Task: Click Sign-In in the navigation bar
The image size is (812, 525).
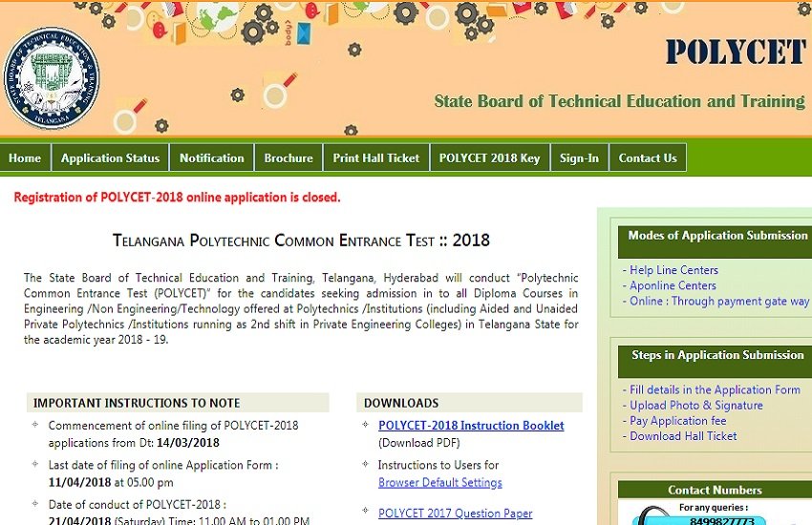Action: 579,158
